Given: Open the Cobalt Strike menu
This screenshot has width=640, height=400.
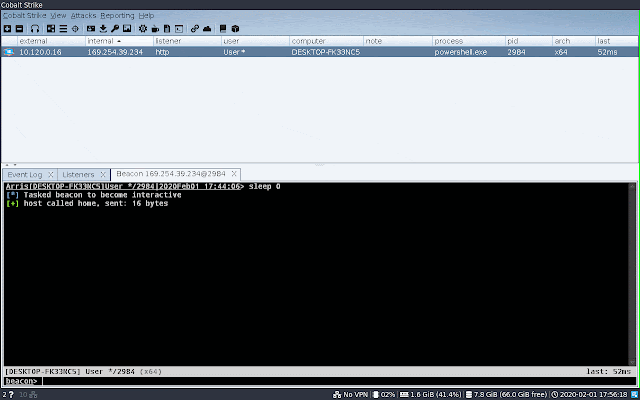Looking at the screenshot, I should coord(24,16).
